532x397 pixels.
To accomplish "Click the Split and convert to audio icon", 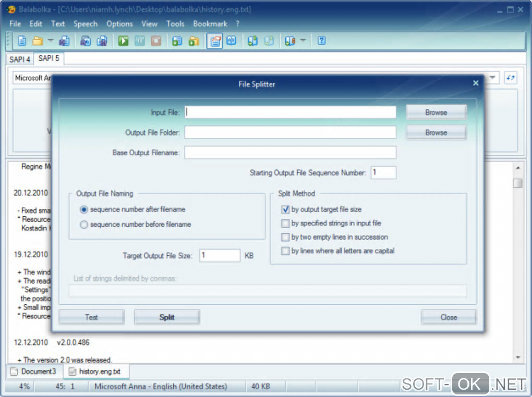I will (x=102, y=41).
